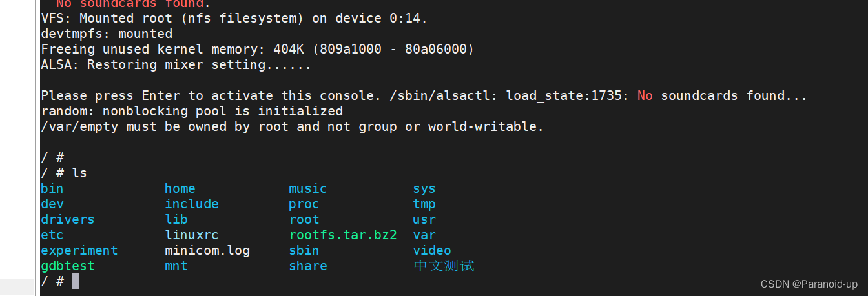Click the home directory name
The image size is (868, 296).
[x=180, y=188]
